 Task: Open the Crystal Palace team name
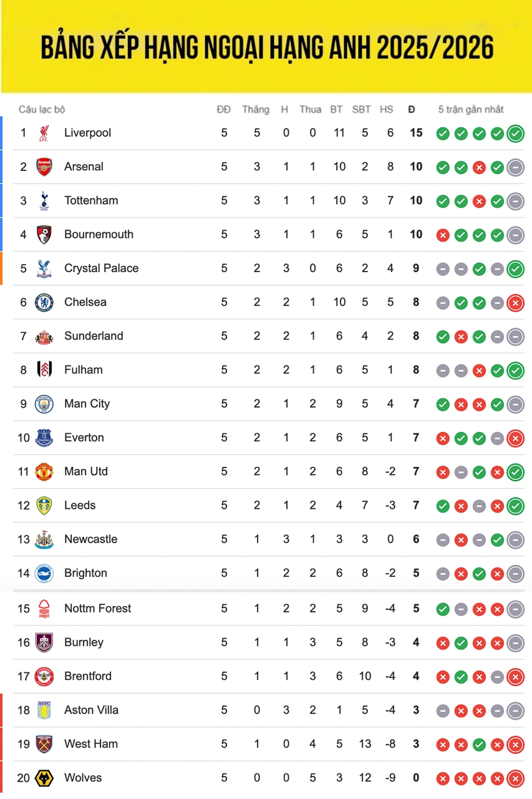pos(101,268)
